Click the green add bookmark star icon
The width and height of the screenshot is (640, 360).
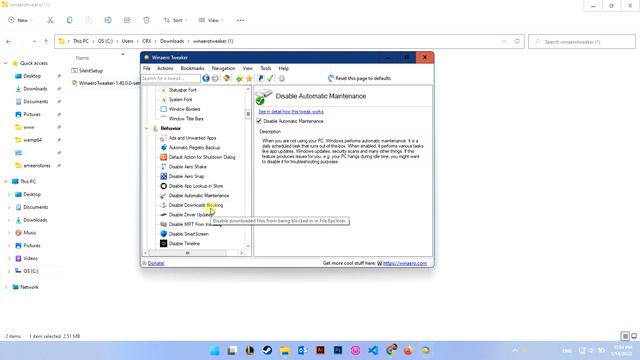239,78
